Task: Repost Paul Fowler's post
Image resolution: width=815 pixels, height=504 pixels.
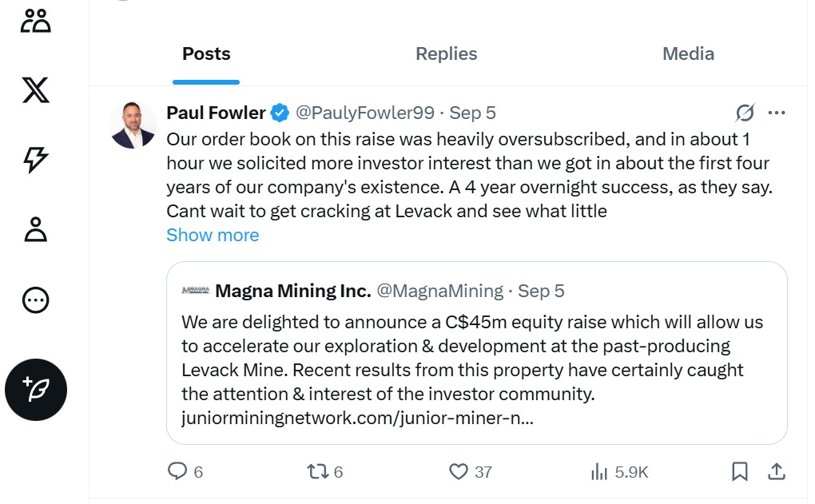Action: pyautogui.click(x=318, y=472)
